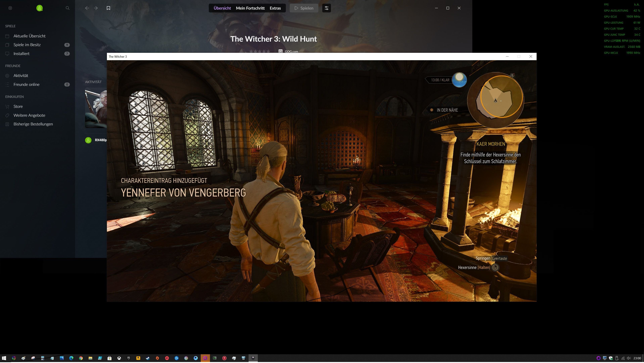This screenshot has width=644, height=363.
Task: Open Photos app from the taskbar
Action: click(x=61, y=358)
